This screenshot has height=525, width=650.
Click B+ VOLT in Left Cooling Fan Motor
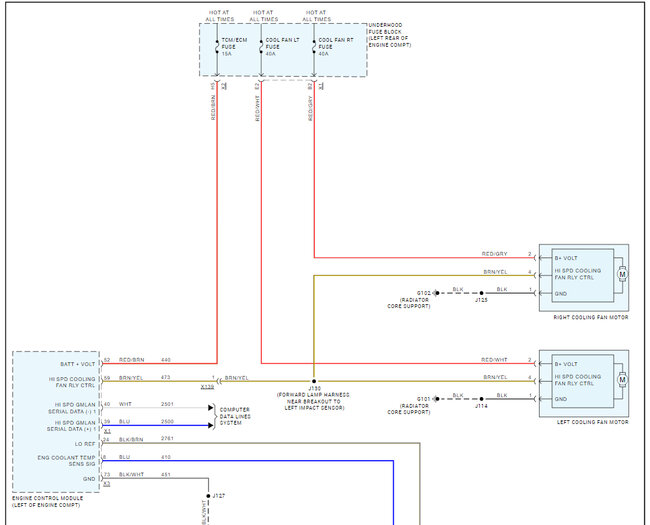tap(566, 364)
